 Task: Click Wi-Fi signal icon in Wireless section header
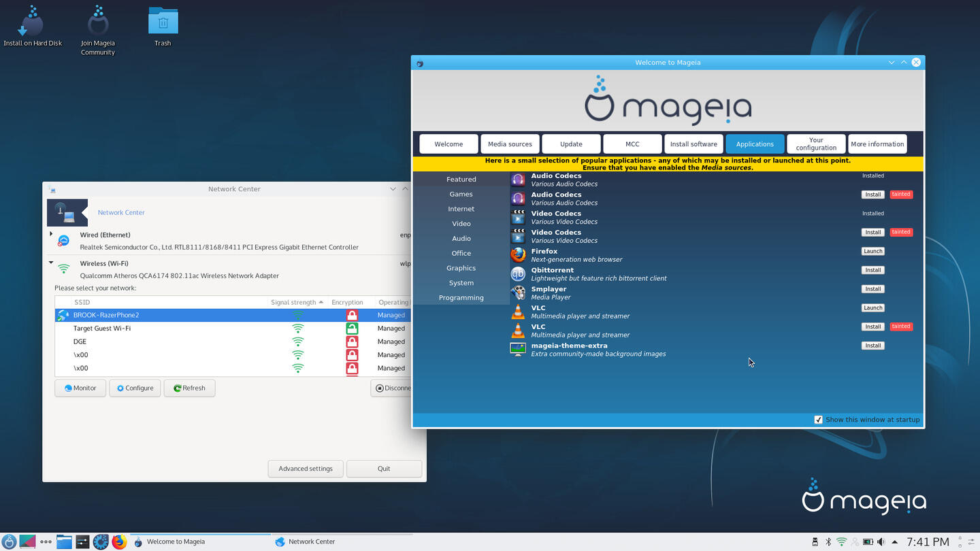[63, 269]
